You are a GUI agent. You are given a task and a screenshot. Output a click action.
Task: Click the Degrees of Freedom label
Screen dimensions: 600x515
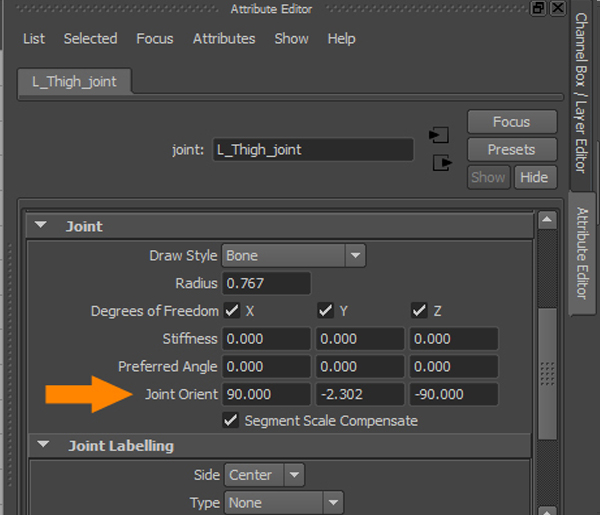point(155,311)
